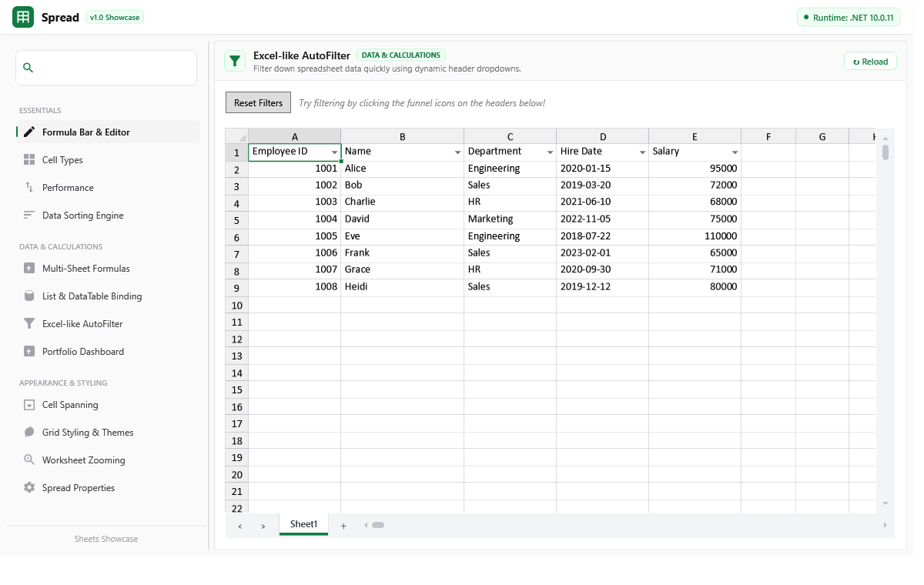This screenshot has height=585, width=924.
Task: Click the v1.0 Showcase badge
Action: (115, 17)
